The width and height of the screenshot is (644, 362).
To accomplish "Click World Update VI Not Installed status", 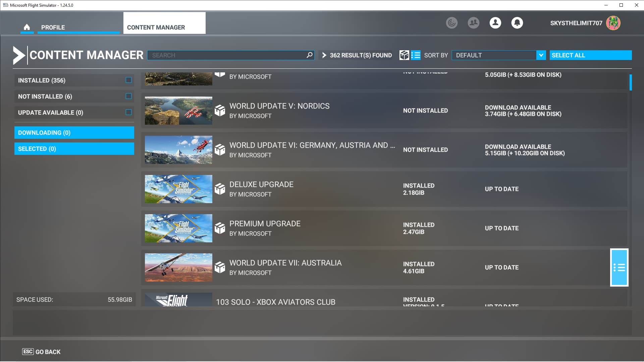I will pyautogui.click(x=425, y=150).
